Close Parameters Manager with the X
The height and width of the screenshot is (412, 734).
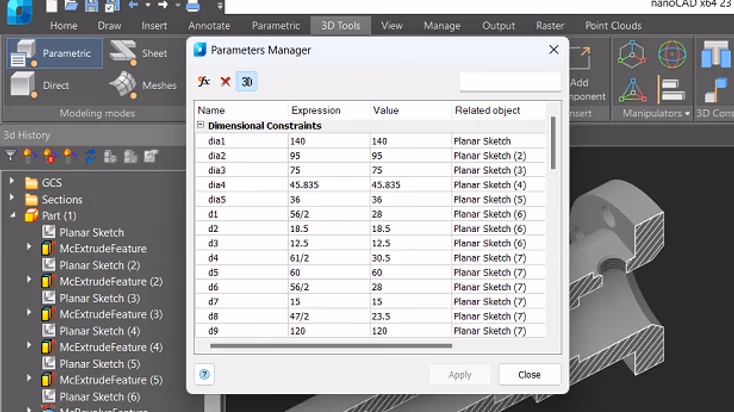pos(554,50)
